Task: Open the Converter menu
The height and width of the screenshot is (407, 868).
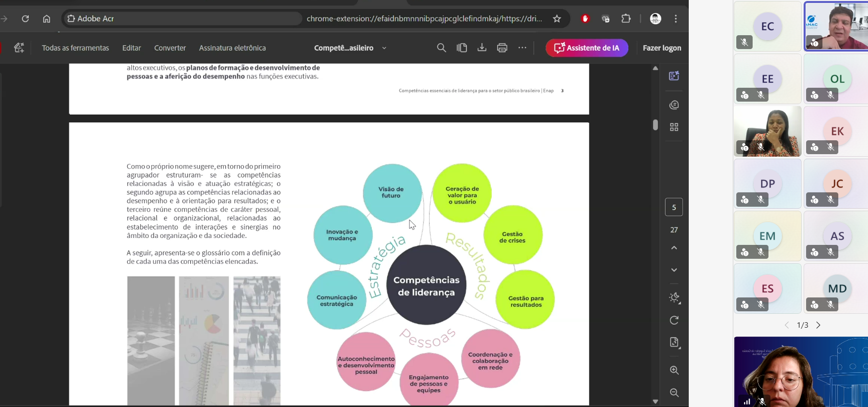Action: point(170,48)
